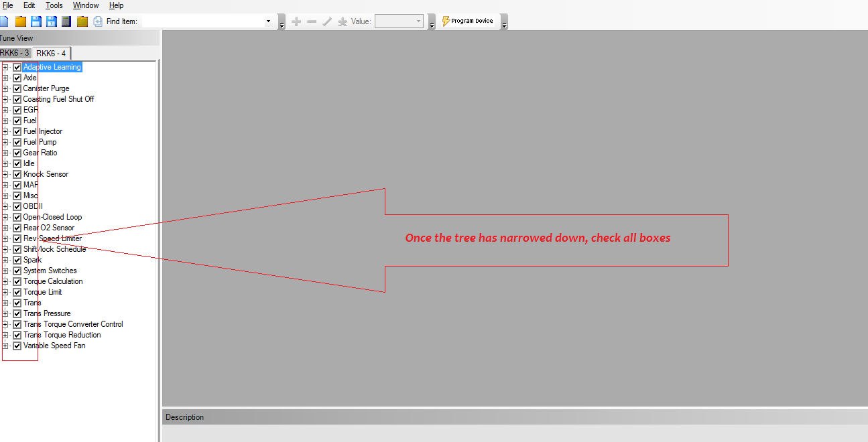Image resolution: width=868 pixels, height=442 pixels.
Task: Select the Open-Closed Loop tree label
Action: coord(53,217)
